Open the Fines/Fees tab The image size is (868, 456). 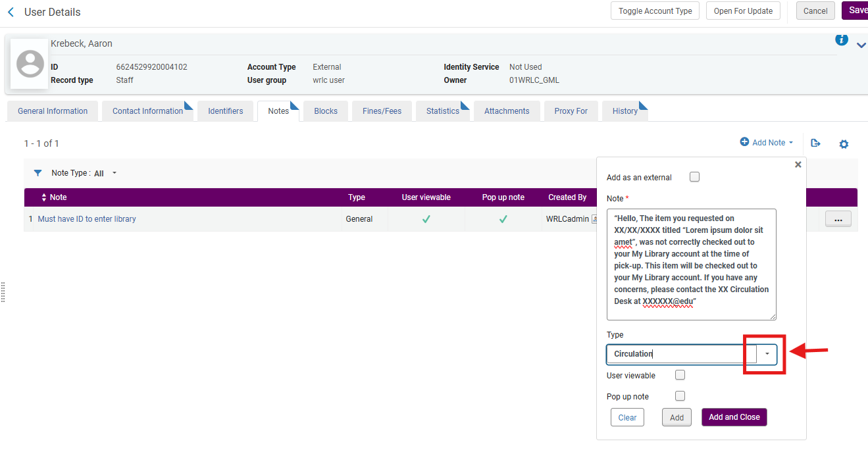coord(382,111)
